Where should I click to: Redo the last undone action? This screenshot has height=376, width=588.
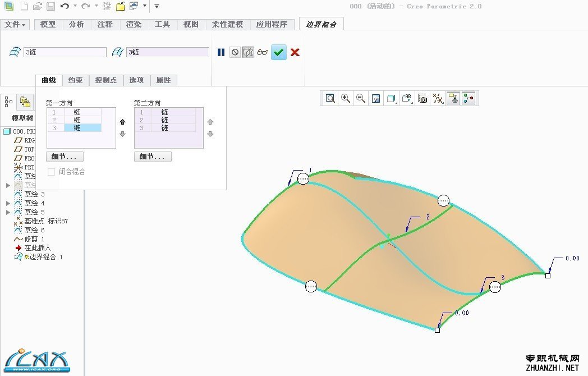pos(86,6)
